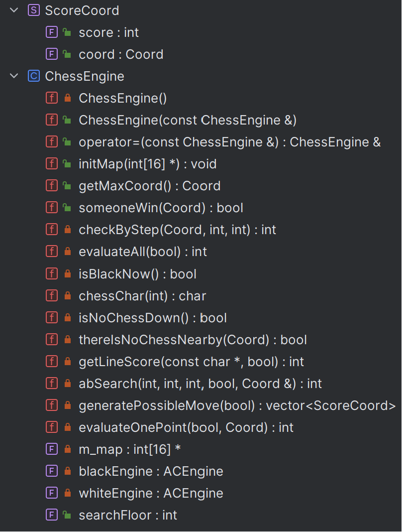The height and width of the screenshot is (532, 402).
Task: Click the field icon of blackEngine
Action: coord(52,471)
